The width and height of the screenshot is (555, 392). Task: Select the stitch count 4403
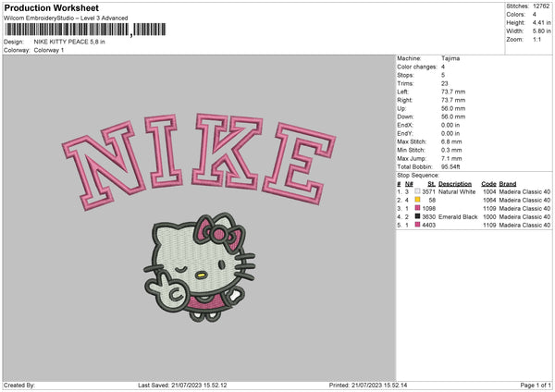click(428, 226)
